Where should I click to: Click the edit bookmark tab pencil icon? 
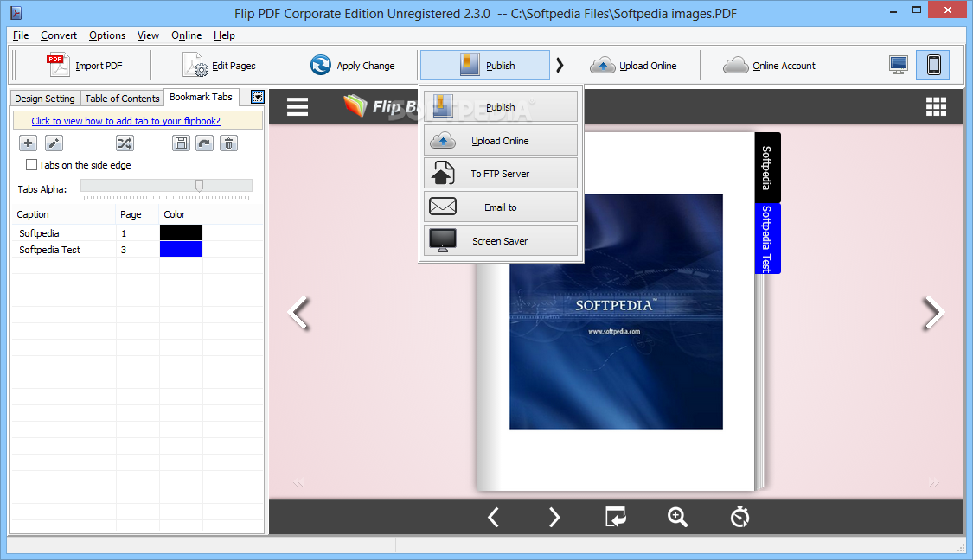[54, 143]
